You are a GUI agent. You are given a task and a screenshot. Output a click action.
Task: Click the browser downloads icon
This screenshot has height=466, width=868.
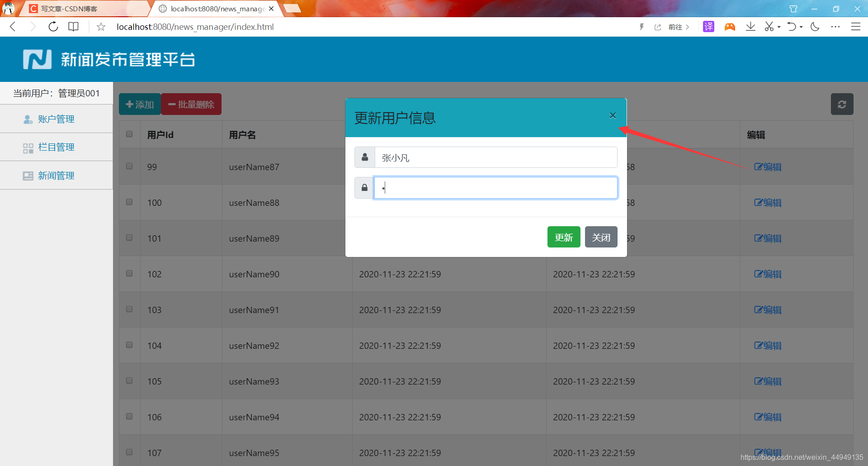coord(750,26)
